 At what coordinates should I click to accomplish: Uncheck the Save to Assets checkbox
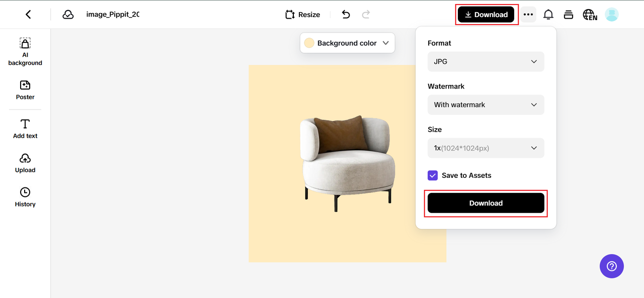pyautogui.click(x=433, y=175)
